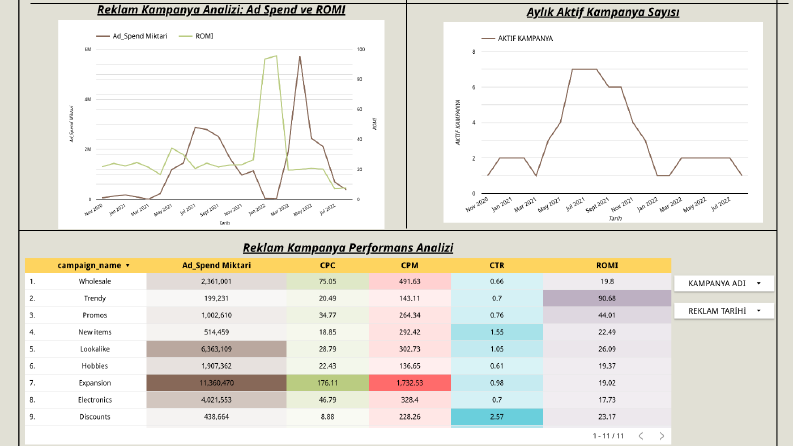Sort table by CPM column header

click(x=409, y=265)
